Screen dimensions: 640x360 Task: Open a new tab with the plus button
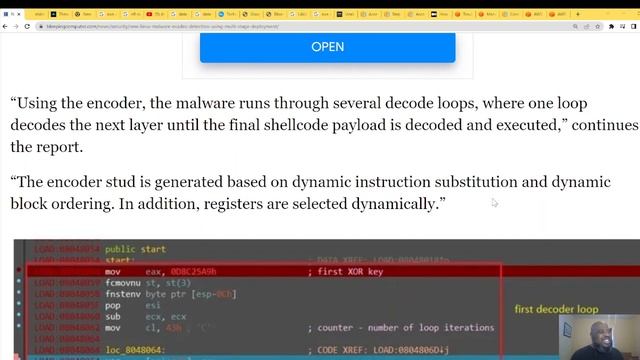pyautogui.click(x=578, y=14)
